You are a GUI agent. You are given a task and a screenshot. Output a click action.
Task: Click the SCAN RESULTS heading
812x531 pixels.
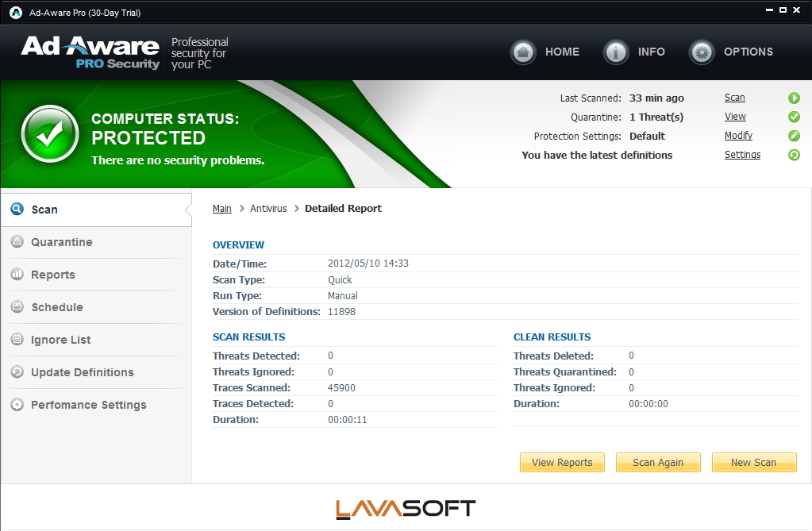pyautogui.click(x=248, y=337)
